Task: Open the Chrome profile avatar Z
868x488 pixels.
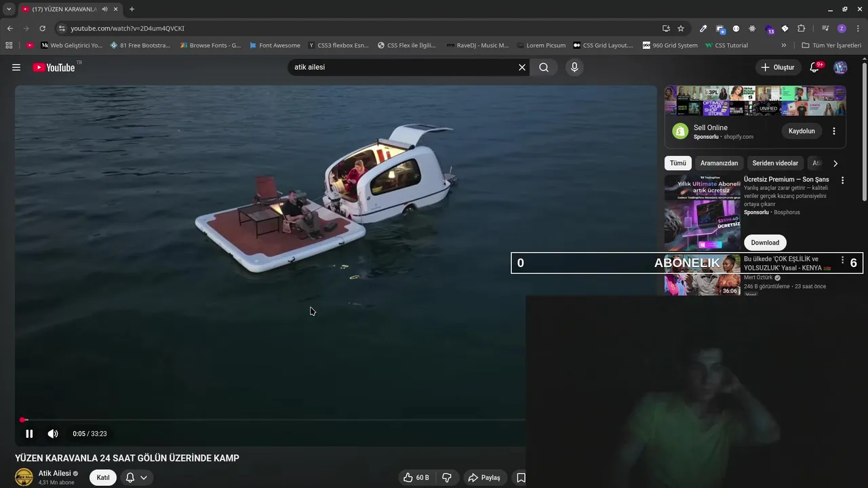Action: pyautogui.click(x=842, y=28)
